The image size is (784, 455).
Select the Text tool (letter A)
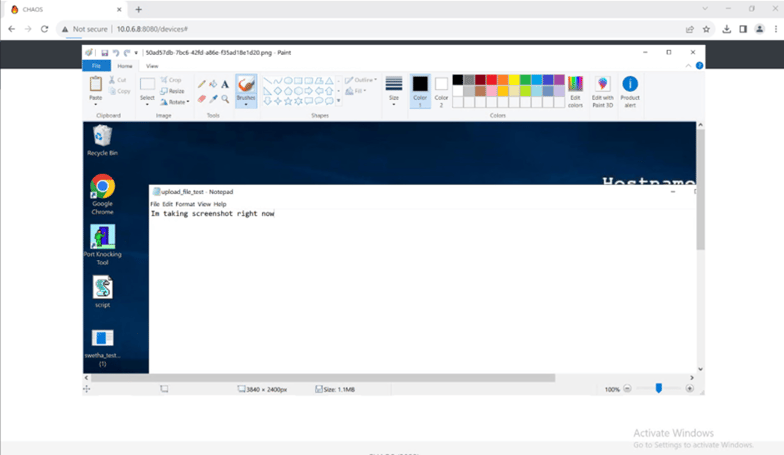click(x=225, y=85)
